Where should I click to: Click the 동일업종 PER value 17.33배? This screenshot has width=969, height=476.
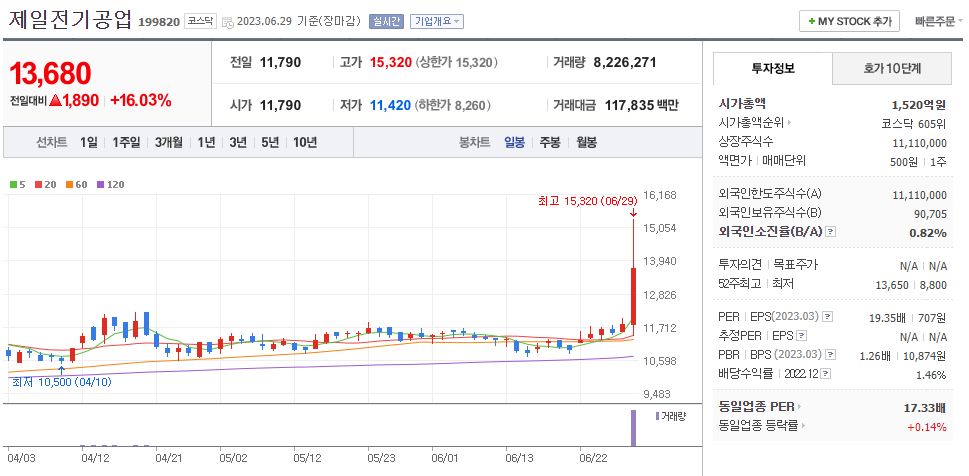925,407
